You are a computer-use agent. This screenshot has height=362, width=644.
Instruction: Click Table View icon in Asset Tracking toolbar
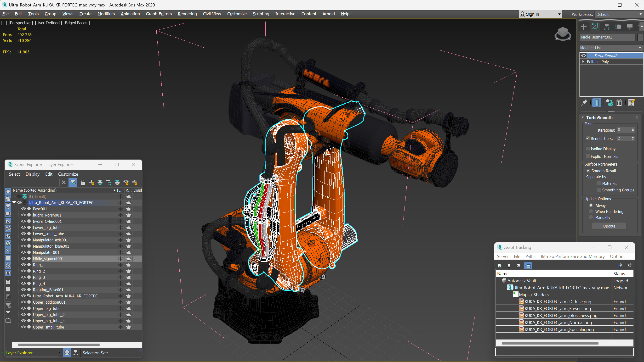[528, 266]
